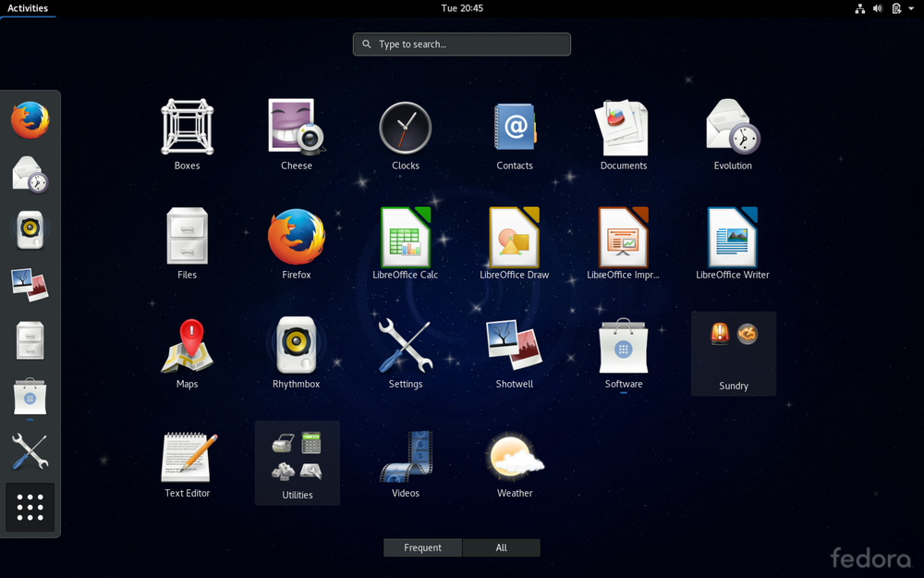Screen dimensions: 924x578
Task: Switch to the All apps tab
Action: tap(502, 547)
